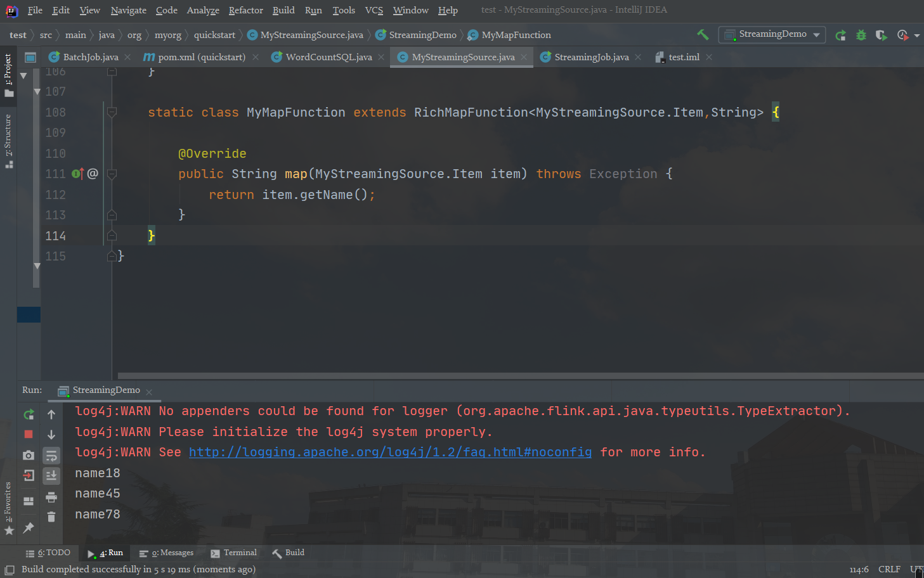Click the layout restore icon in the Run panel

29,501
